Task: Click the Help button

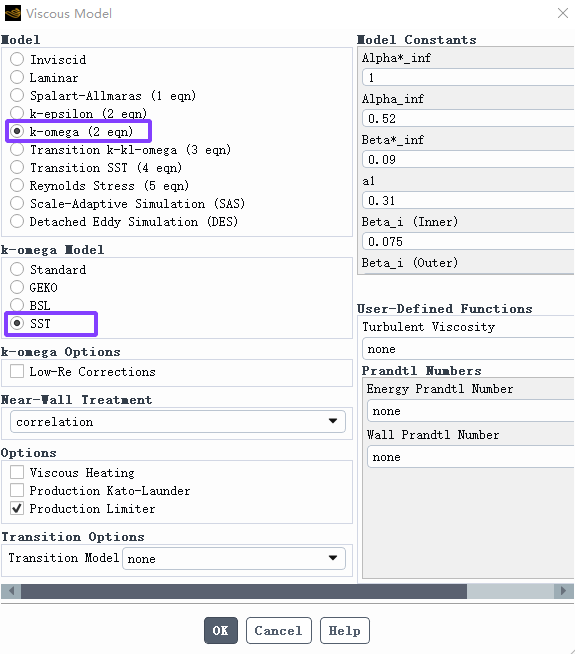Action: pyautogui.click(x=344, y=630)
